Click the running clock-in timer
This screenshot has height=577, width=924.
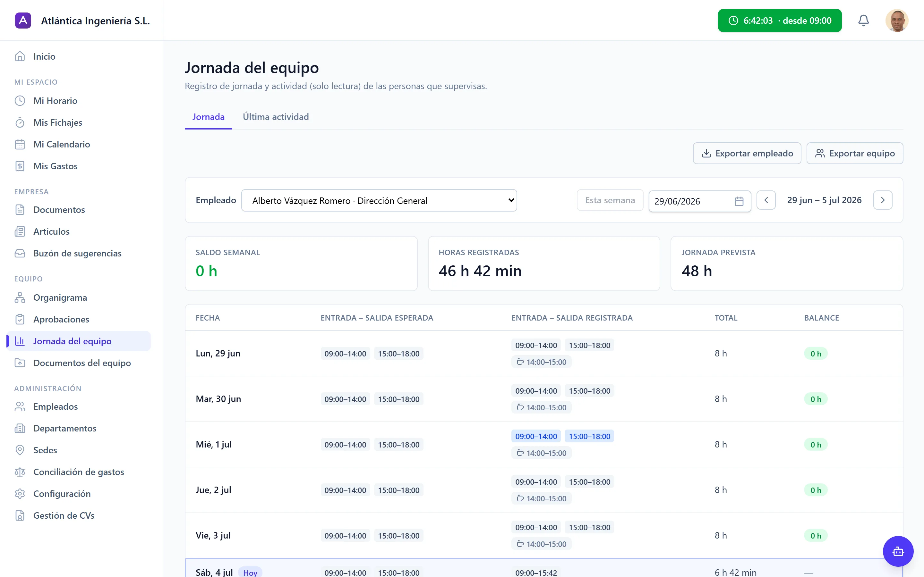click(779, 21)
